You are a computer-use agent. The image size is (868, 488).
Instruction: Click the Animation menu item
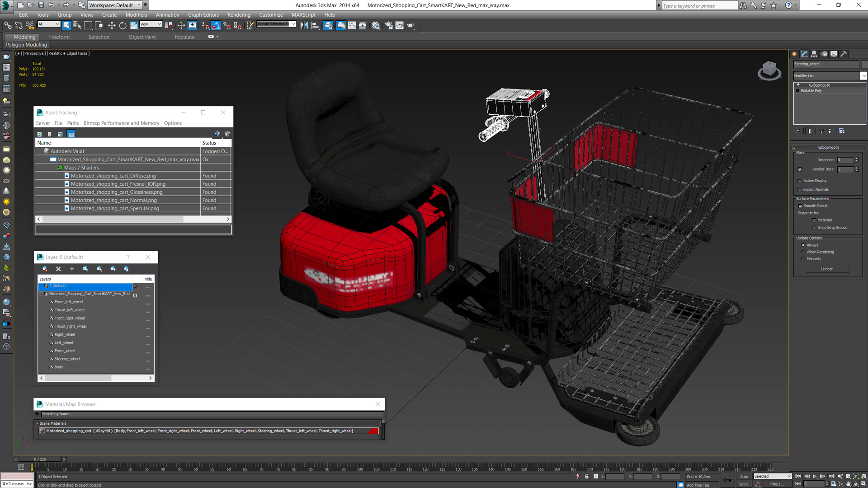point(166,15)
